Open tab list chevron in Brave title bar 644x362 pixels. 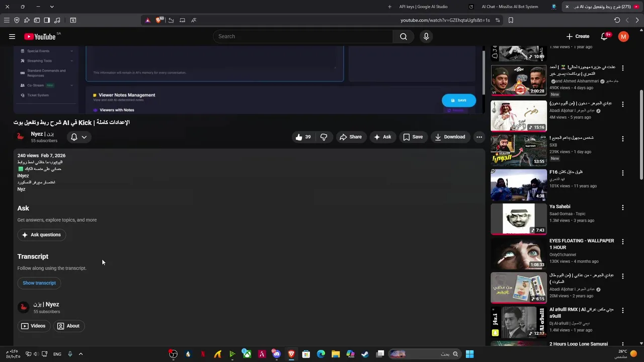click(x=52, y=7)
